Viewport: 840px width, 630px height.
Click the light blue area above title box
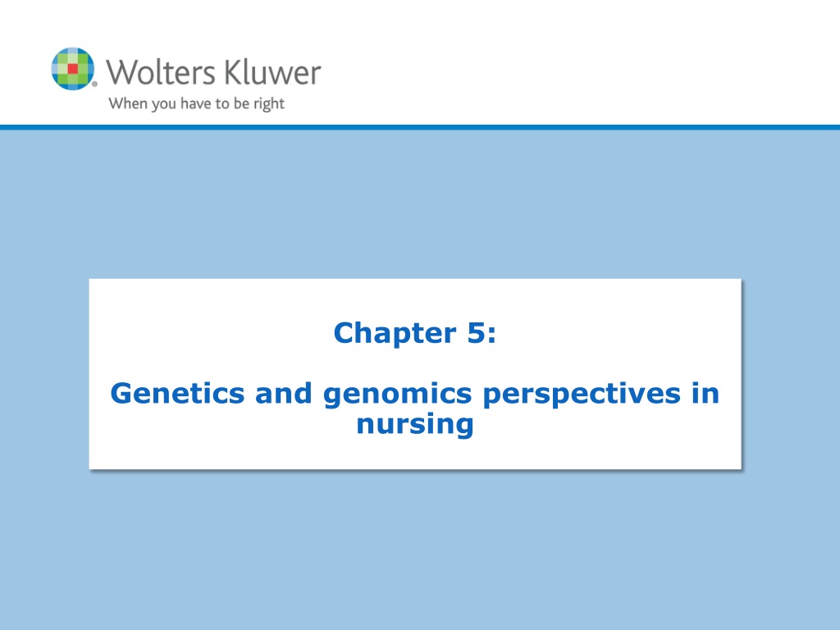[420, 203]
